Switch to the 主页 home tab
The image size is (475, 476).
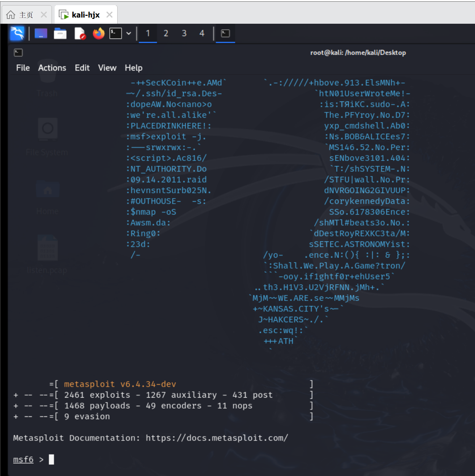tap(26, 15)
